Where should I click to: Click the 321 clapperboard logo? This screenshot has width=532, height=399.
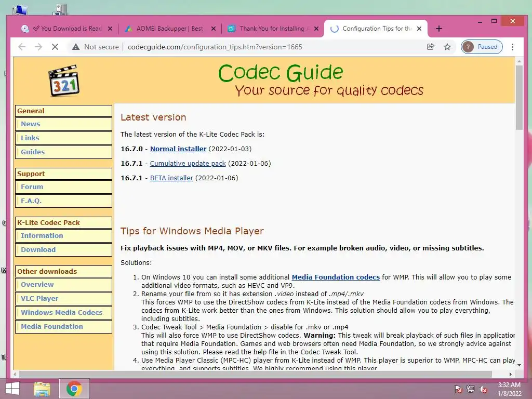click(x=64, y=81)
